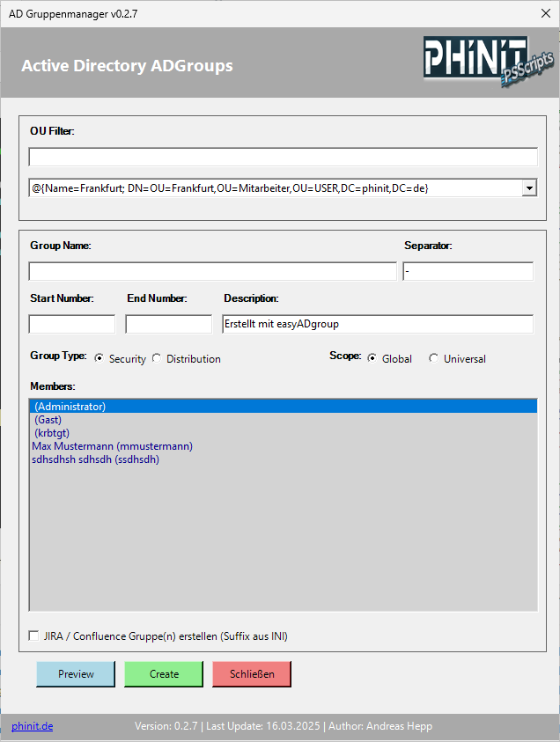This screenshot has height=742, width=560.
Task: Set scope to Universal
Action: point(434,358)
